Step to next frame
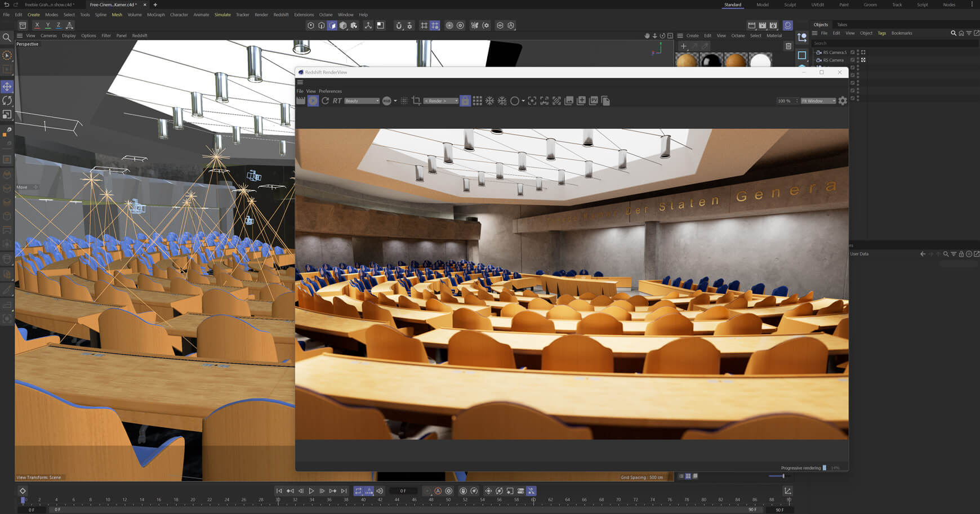 [x=322, y=491]
